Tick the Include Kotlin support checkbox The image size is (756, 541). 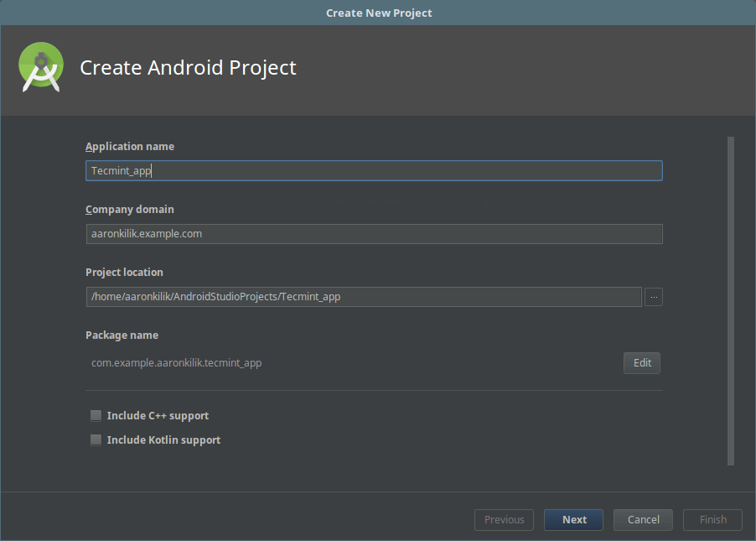[96, 440]
